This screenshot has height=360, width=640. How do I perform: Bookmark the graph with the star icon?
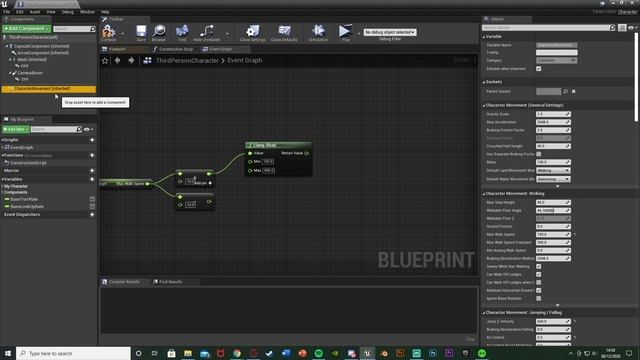pos(105,60)
